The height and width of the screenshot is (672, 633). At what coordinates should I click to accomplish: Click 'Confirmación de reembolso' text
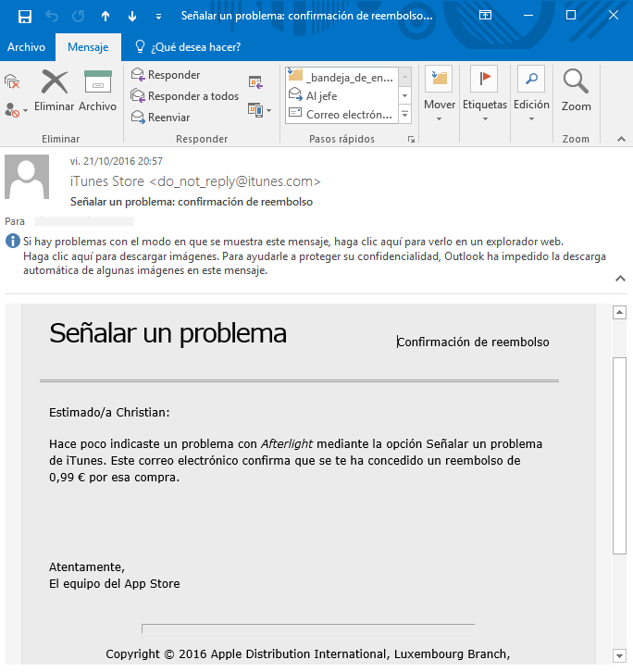click(x=473, y=342)
